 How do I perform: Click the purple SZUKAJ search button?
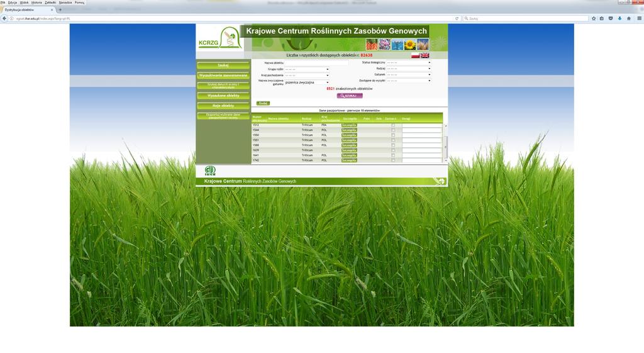tap(350, 96)
